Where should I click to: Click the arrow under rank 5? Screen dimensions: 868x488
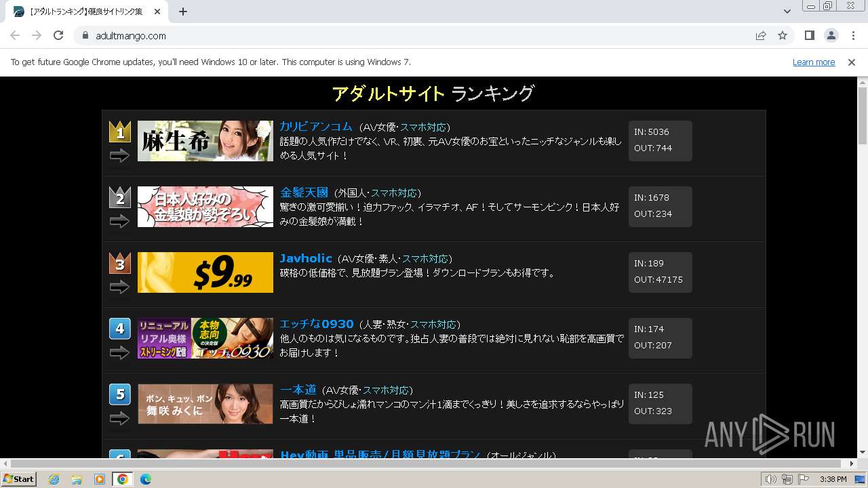point(119,419)
